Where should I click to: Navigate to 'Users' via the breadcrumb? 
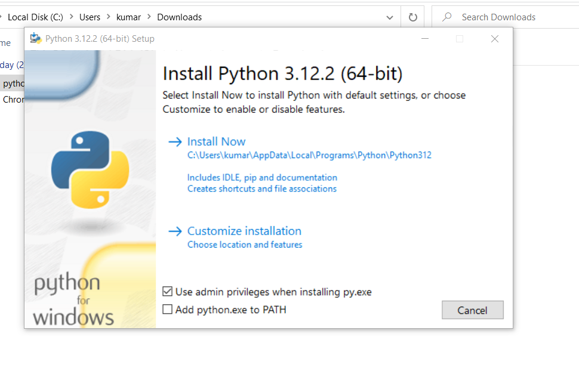90,17
